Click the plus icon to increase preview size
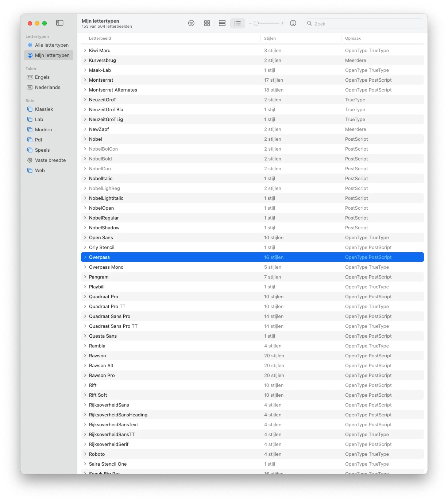The height and width of the screenshot is (501, 448). [x=283, y=23]
